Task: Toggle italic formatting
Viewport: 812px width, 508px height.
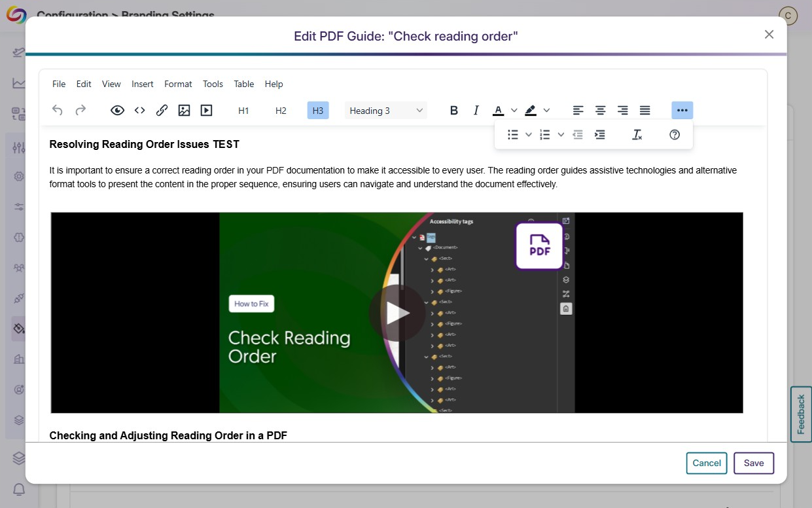Action: point(476,111)
